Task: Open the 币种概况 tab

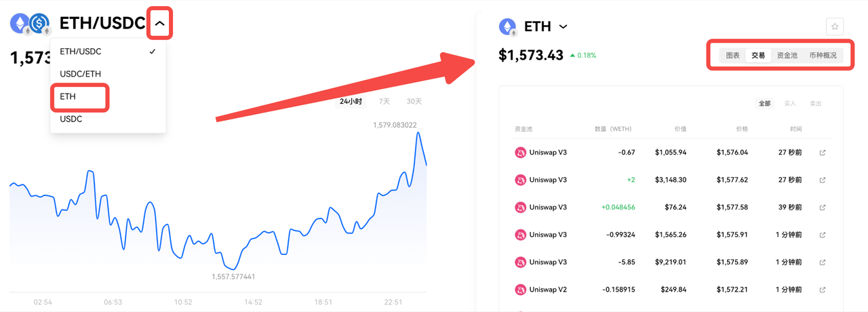Action: pyautogui.click(x=823, y=56)
